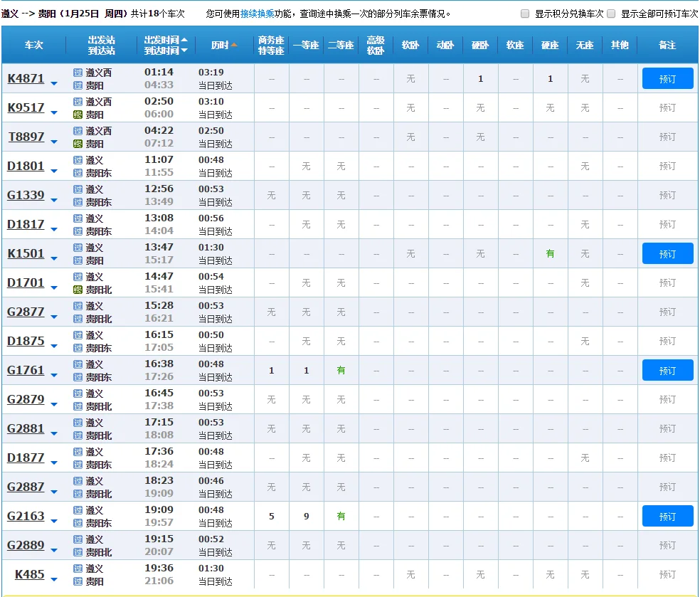Expand the stop details arrow for K4871
The image size is (700, 597).
(54, 83)
